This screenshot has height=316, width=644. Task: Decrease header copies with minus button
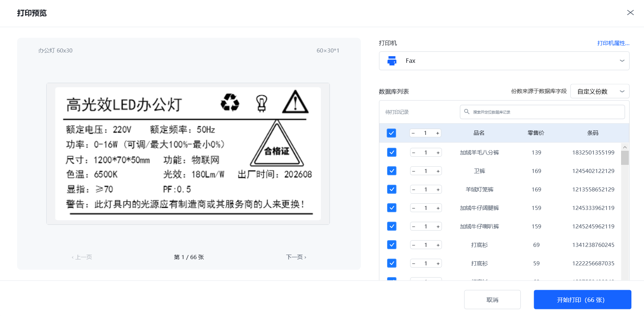point(413,133)
